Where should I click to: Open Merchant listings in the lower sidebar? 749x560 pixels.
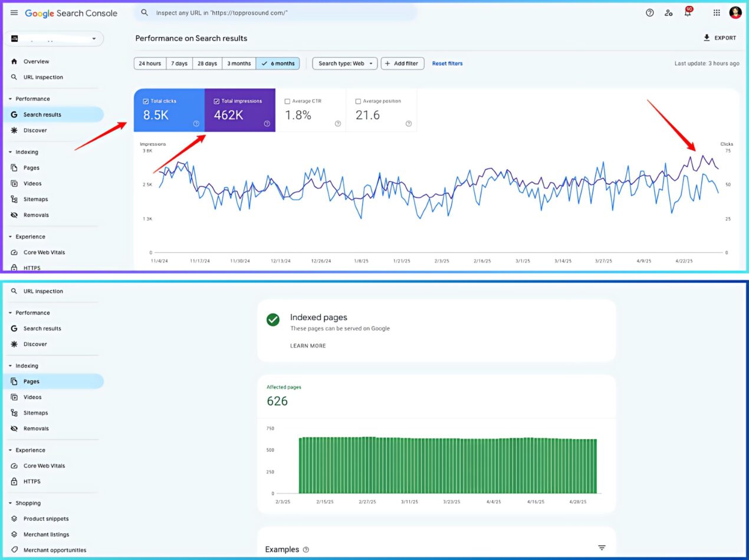point(46,535)
